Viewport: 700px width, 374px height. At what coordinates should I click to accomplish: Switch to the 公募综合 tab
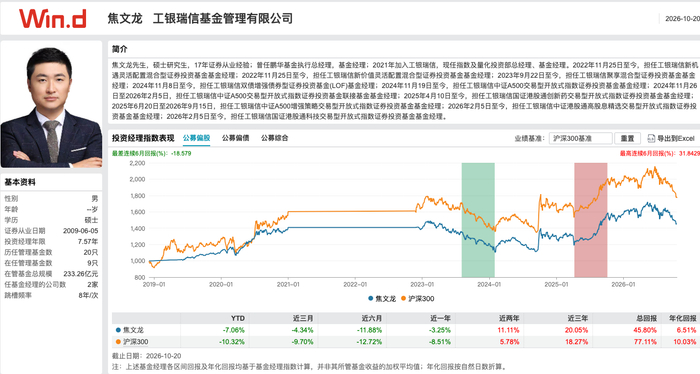[275, 138]
